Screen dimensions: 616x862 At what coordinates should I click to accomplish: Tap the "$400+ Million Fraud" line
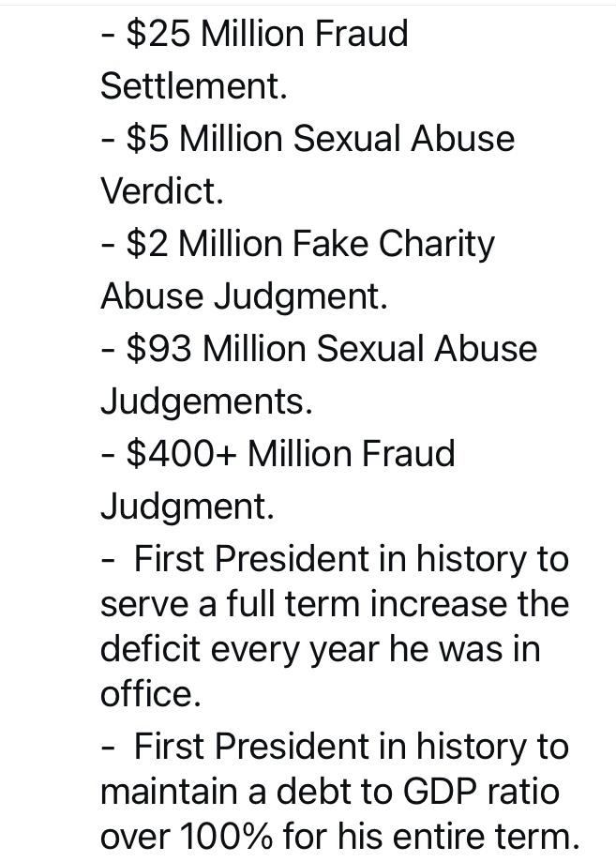(278, 454)
